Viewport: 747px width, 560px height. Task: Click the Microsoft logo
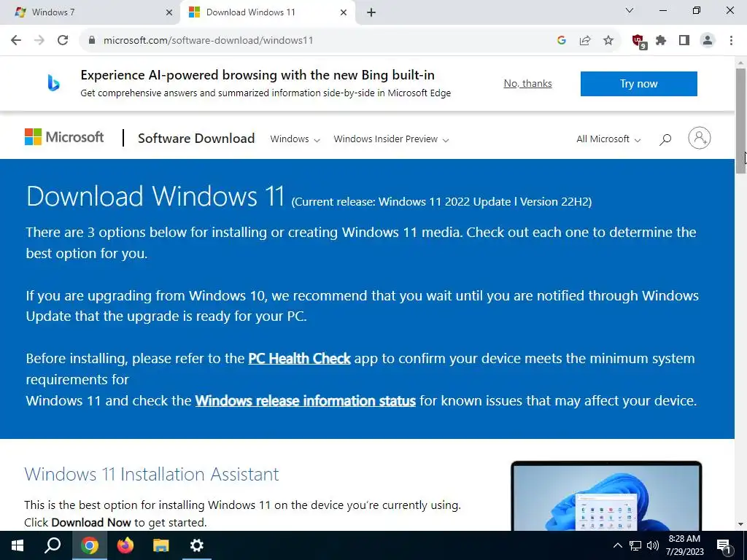tap(64, 137)
